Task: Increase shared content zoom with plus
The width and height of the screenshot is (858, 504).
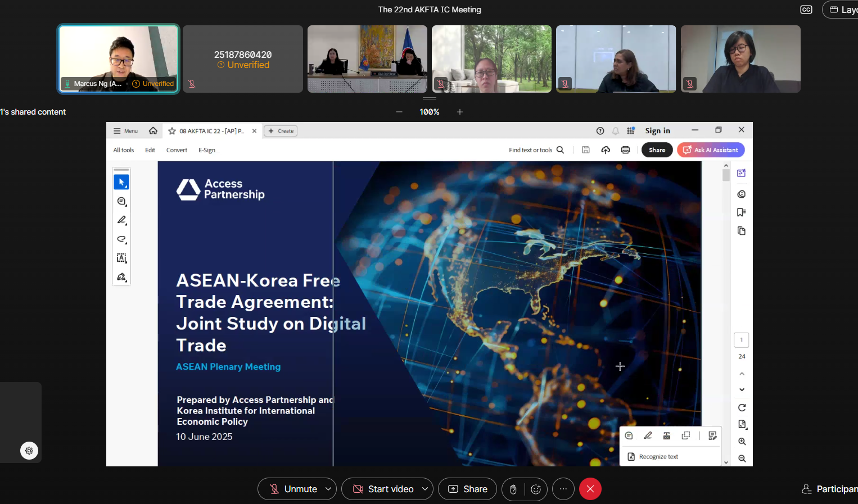Action: tap(460, 112)
